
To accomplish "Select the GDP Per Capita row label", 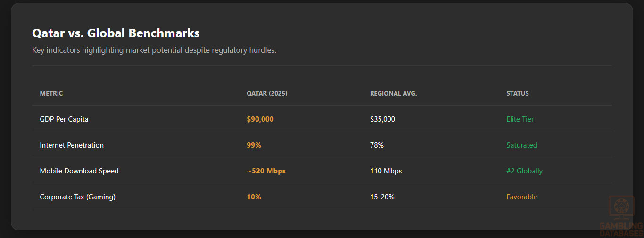I will coord(64,119).
